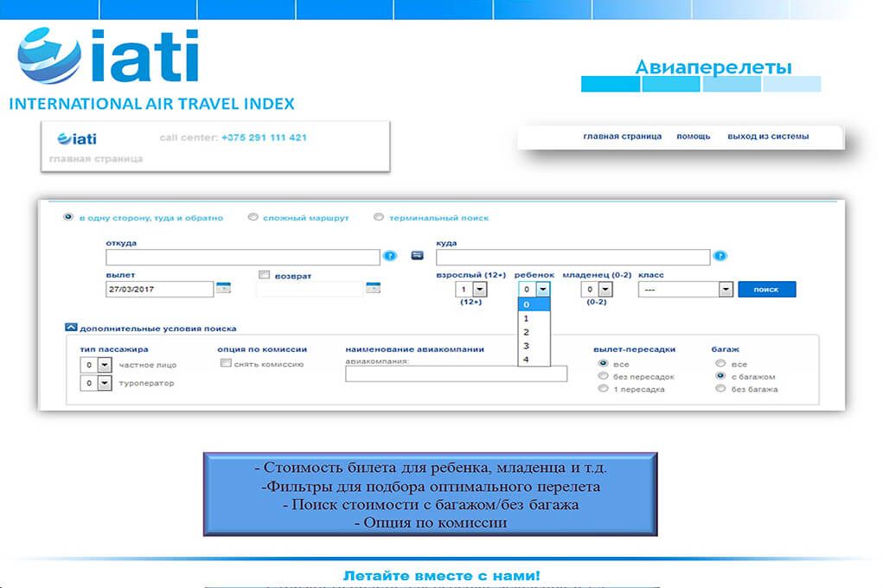Choose 0 in the ребенок dropdown list
Screen dimensions: 883x588
(534, 304)
